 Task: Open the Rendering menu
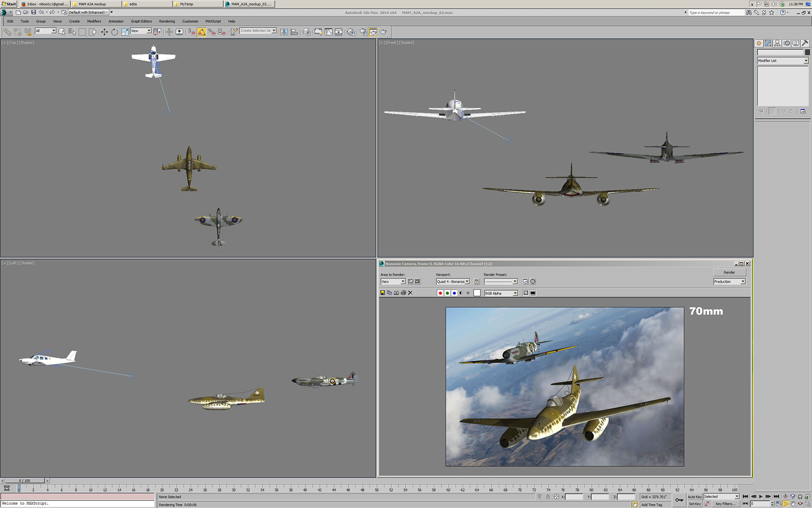pyautogui.click(x=166, y=21)
